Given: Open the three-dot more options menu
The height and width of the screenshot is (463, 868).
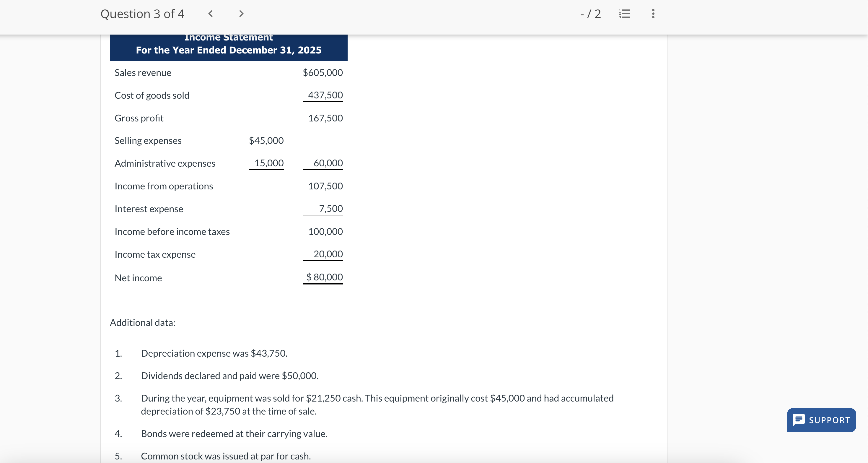Looking at the screenshot, I should 653,14.
